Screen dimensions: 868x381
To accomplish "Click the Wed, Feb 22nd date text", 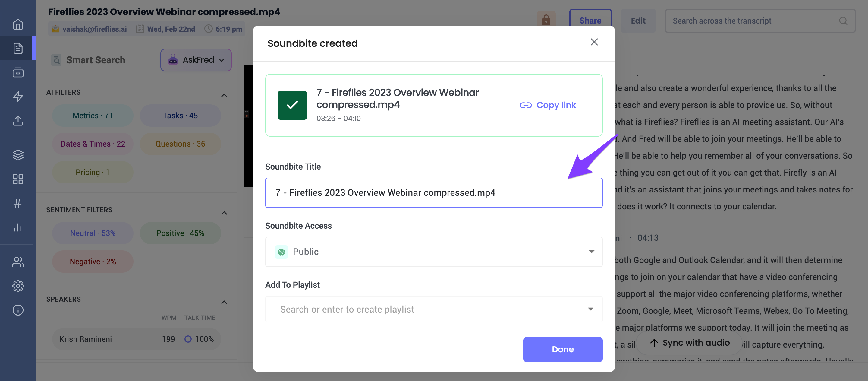I will click(x=171, y=29).
